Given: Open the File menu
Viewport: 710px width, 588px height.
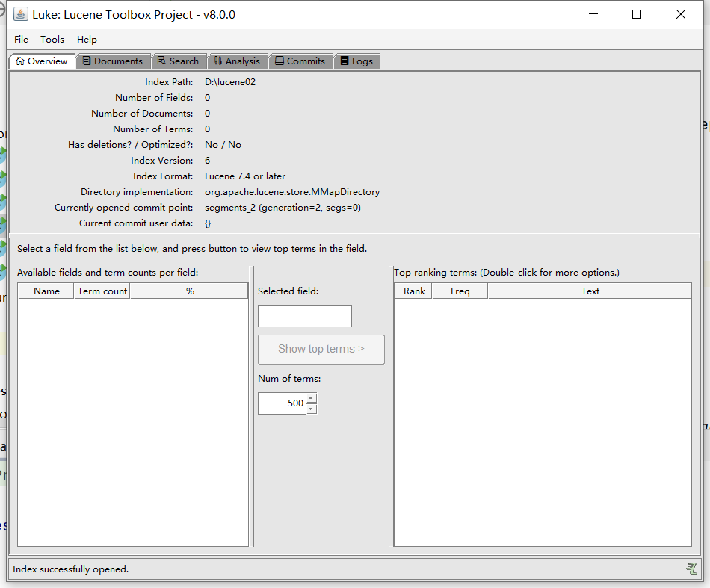Looking at the screenshot, I should click(x=21, y=40).
